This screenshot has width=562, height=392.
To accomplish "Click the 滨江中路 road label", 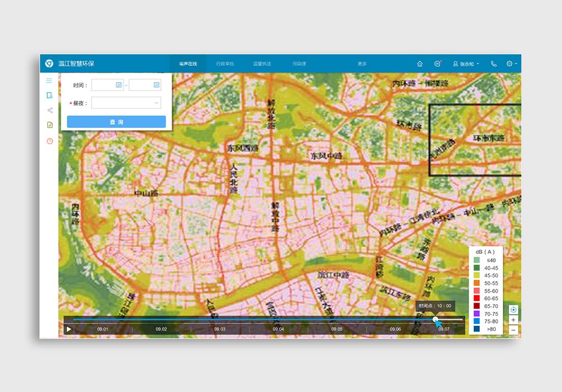I will pos(333,275).
